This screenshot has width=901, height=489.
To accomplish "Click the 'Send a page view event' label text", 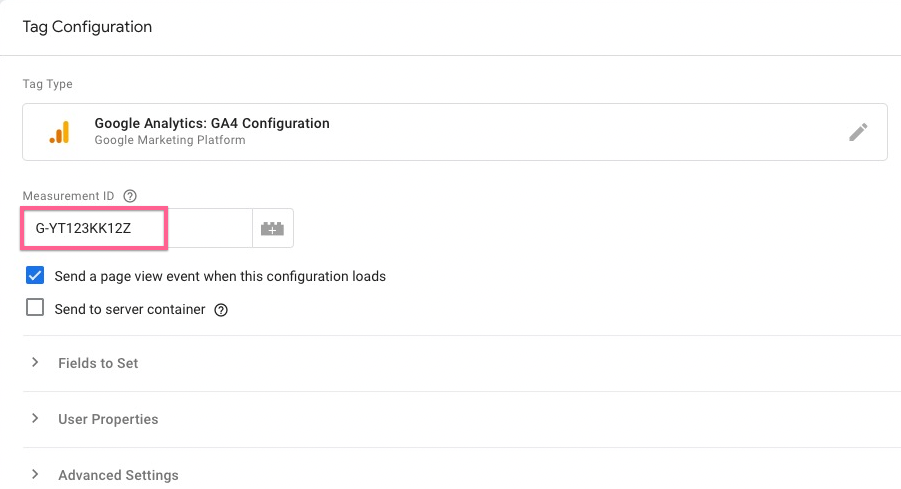I will click(x=220, y=276).
